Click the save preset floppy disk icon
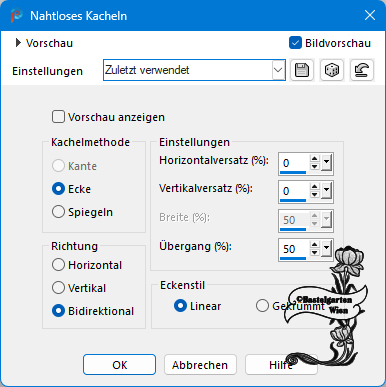Viewport: 386px width, 387px height. point(302,70)
